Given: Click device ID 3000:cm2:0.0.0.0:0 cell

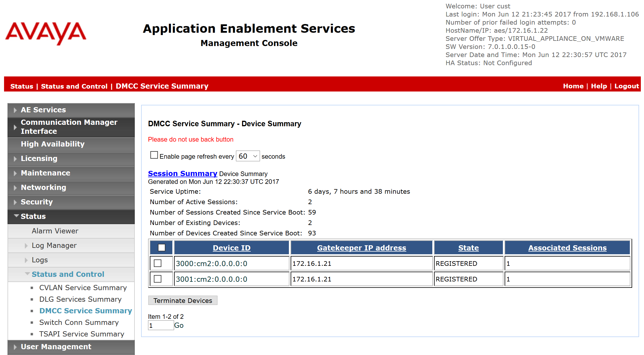Looking at the screenshot, I should point(232,263).
